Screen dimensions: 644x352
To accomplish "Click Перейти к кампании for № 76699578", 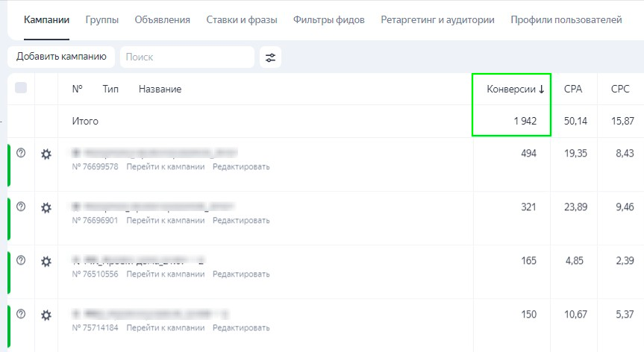I will click(166, 167).
